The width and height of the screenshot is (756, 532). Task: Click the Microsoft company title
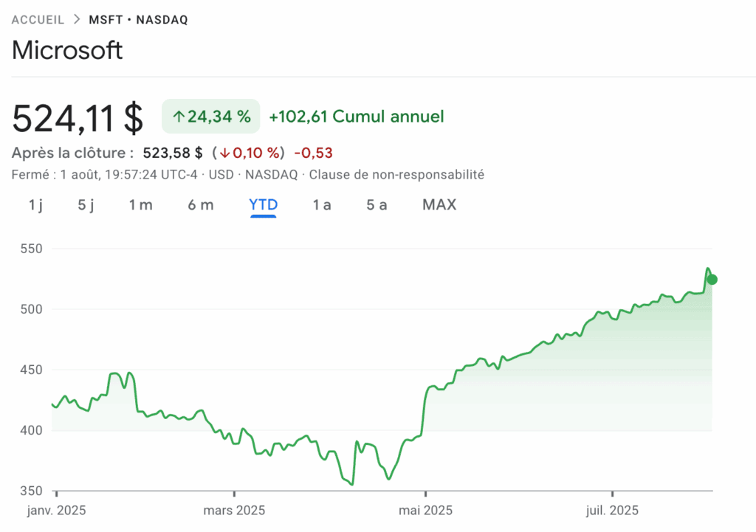coord(67,50)
